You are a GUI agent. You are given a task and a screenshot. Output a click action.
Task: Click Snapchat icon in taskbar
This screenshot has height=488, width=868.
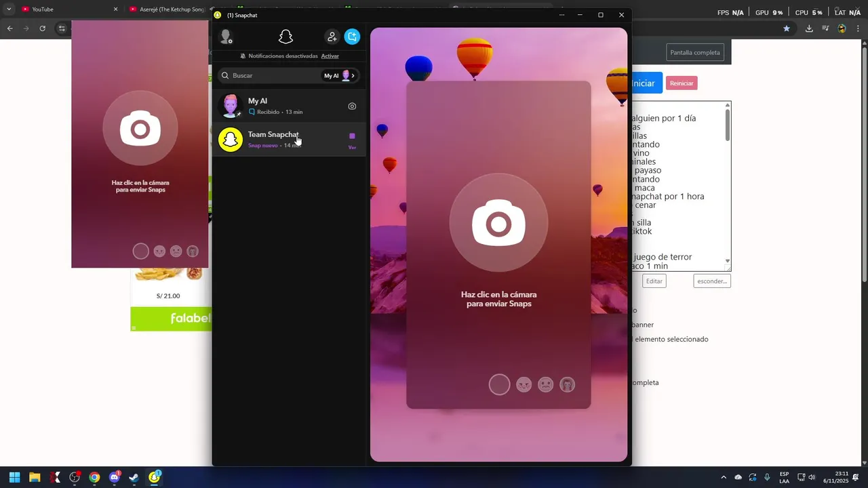(155, 477)
